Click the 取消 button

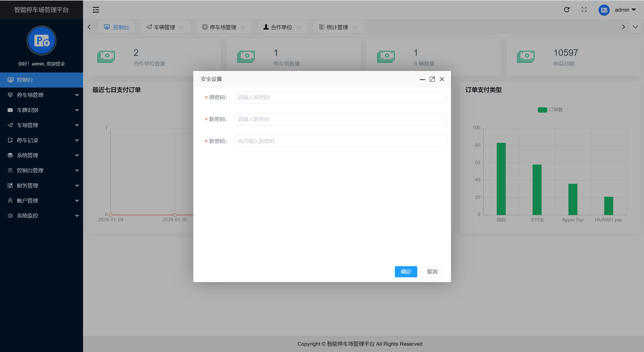[x=432, y=271]
